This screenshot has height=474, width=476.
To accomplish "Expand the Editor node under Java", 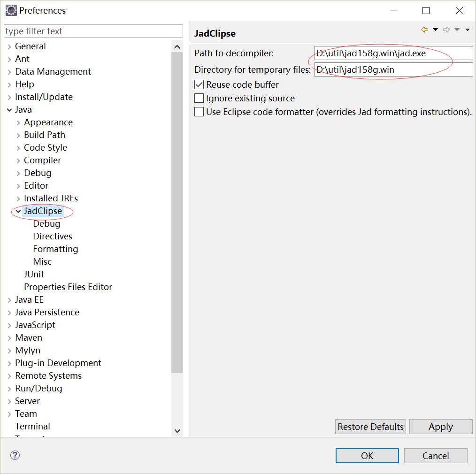I will click(18, 186).
